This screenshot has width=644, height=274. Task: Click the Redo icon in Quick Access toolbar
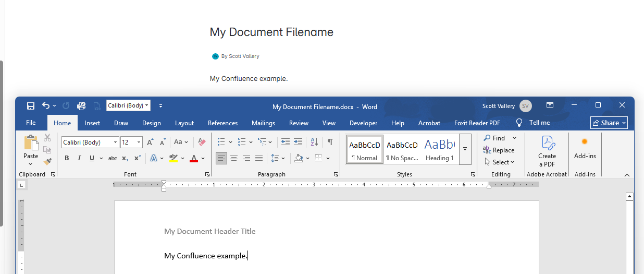pyautogui.click(x=66, y=106)
